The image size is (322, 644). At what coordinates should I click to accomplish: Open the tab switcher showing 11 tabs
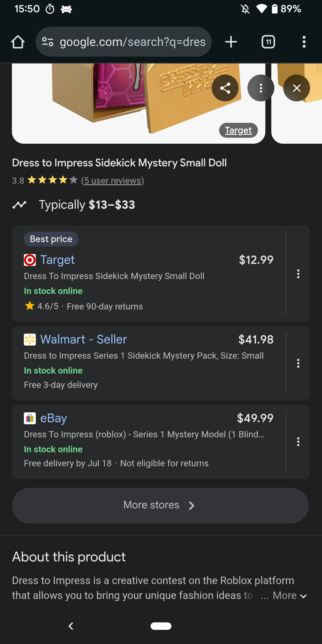tap(268, 42)
